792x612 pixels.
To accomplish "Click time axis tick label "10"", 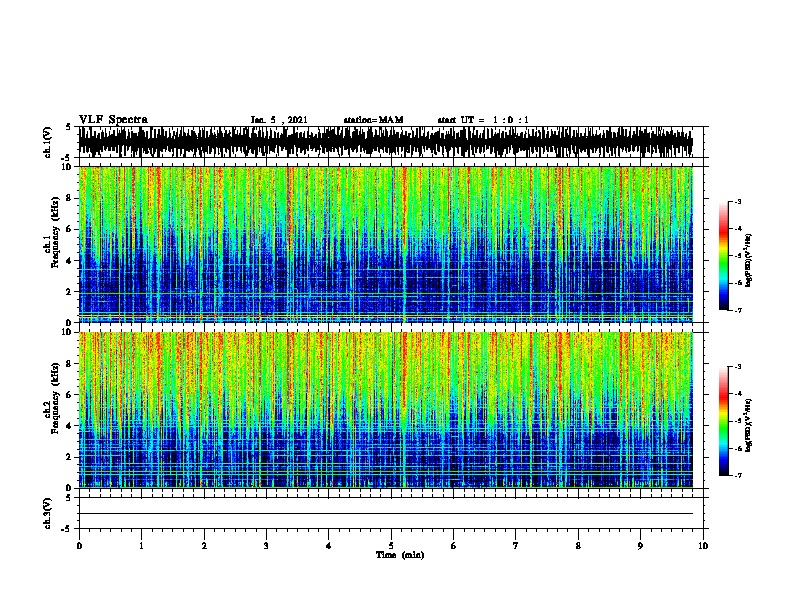I will [x=703, y=546].
